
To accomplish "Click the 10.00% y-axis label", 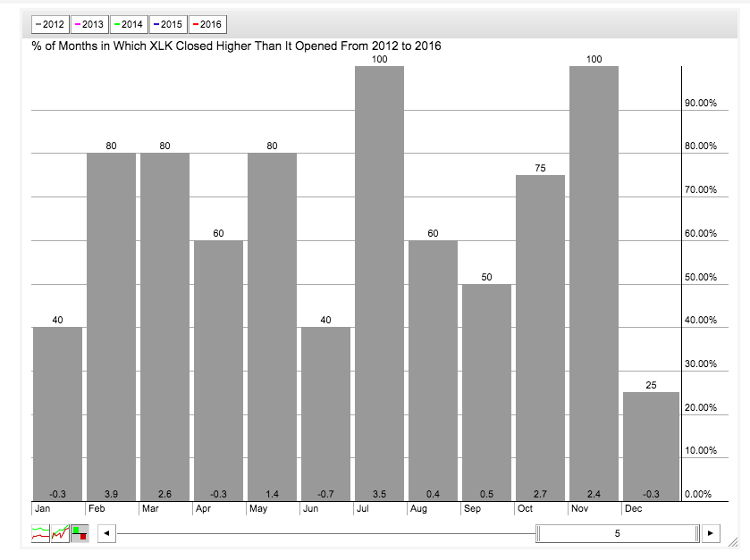I will (701, 450).
